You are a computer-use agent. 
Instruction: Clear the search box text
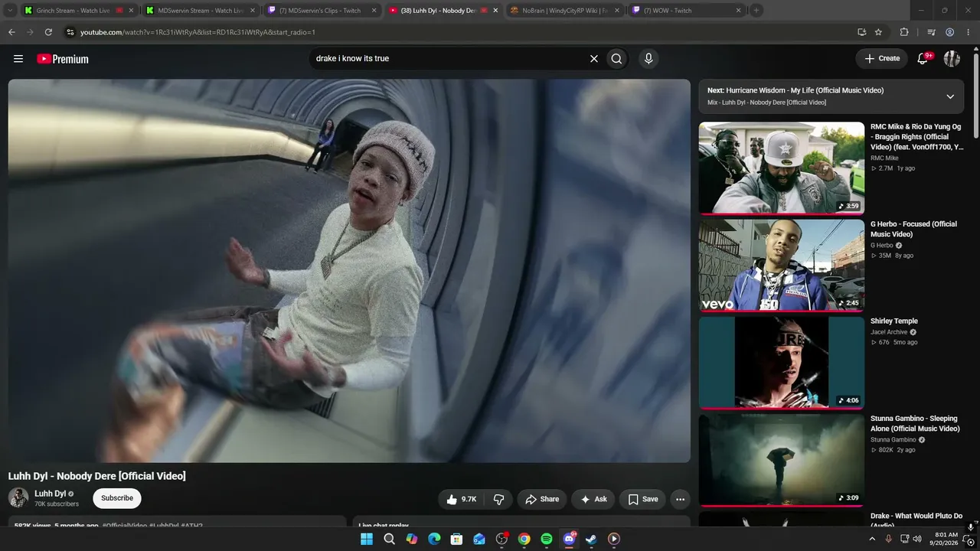[593, 59]
